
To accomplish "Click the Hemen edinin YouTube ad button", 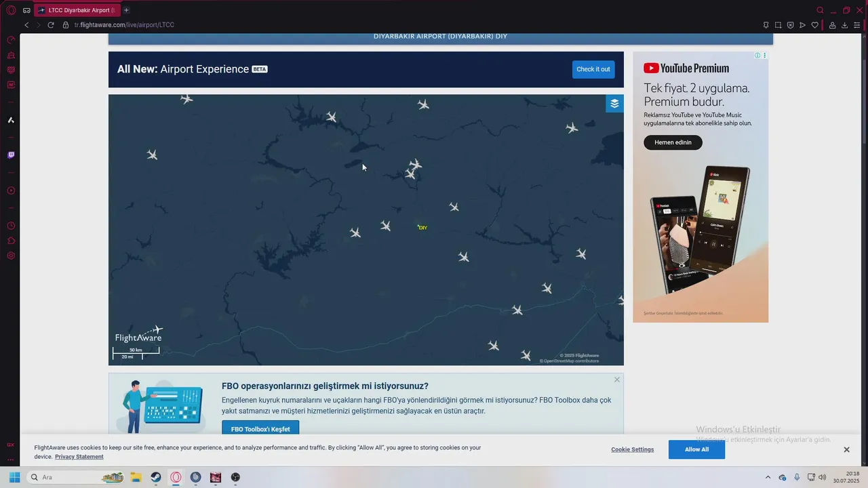I will tap(673, 142).
